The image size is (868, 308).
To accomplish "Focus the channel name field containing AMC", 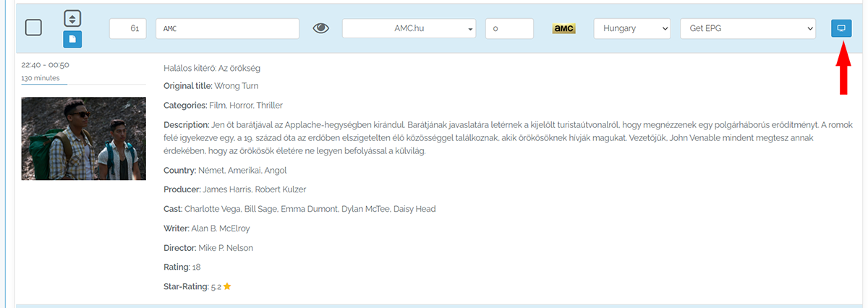I will [x=227, y=28].
